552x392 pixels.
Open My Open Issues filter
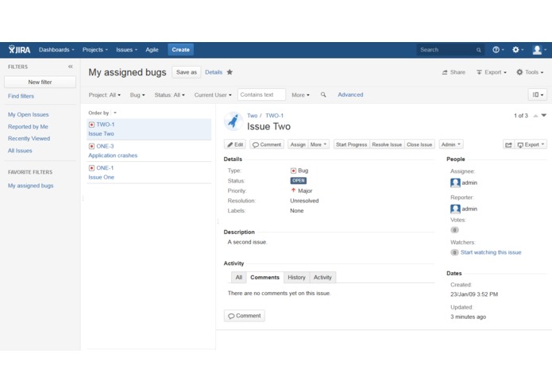coord(28,114)
